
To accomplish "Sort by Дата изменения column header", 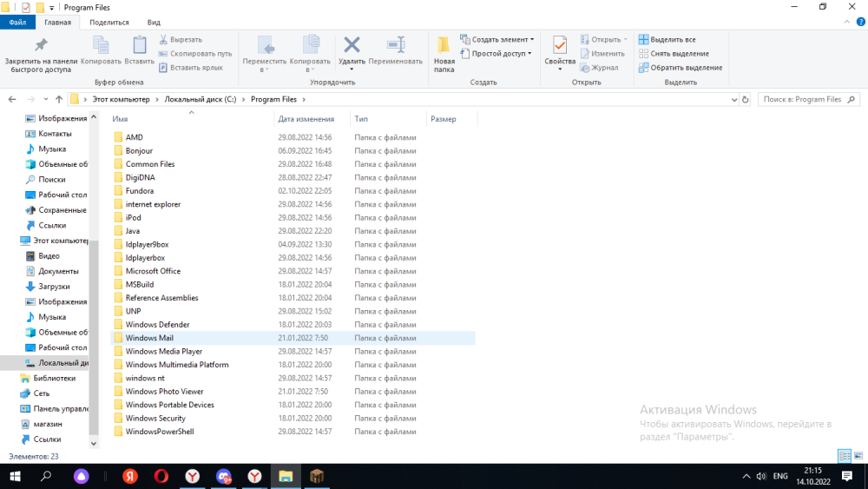I will coord(306,119).
